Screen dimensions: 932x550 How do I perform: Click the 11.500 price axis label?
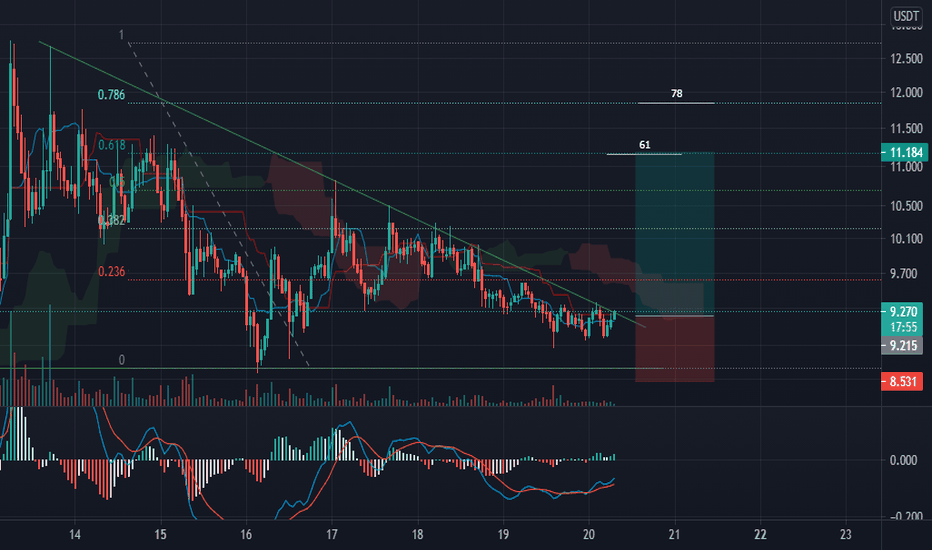click(906, 128)
